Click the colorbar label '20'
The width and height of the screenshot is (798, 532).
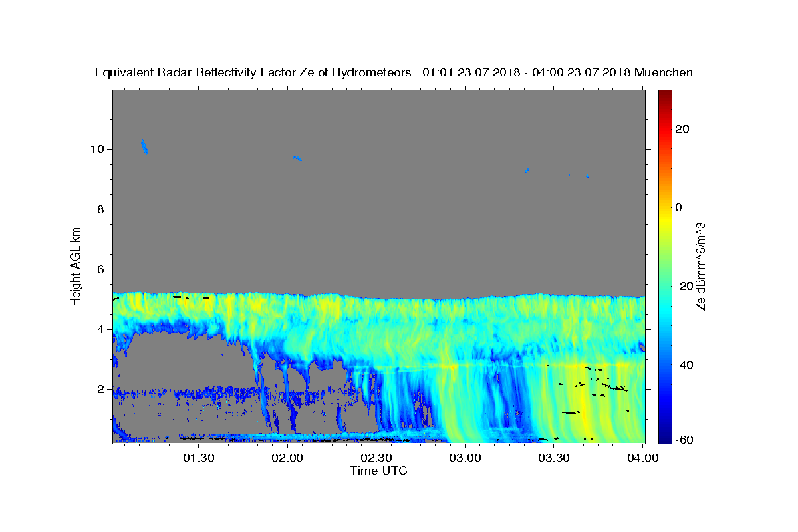tap(682, 129)
